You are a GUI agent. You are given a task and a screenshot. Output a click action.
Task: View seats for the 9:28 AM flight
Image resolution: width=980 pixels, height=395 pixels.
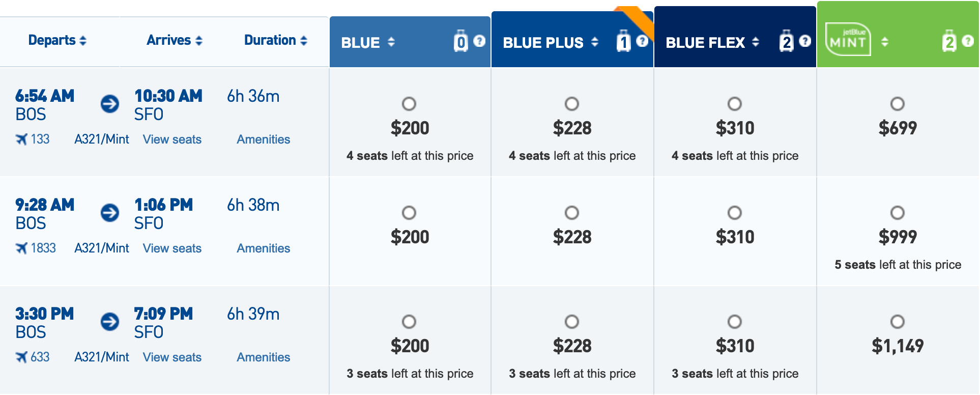172,248
